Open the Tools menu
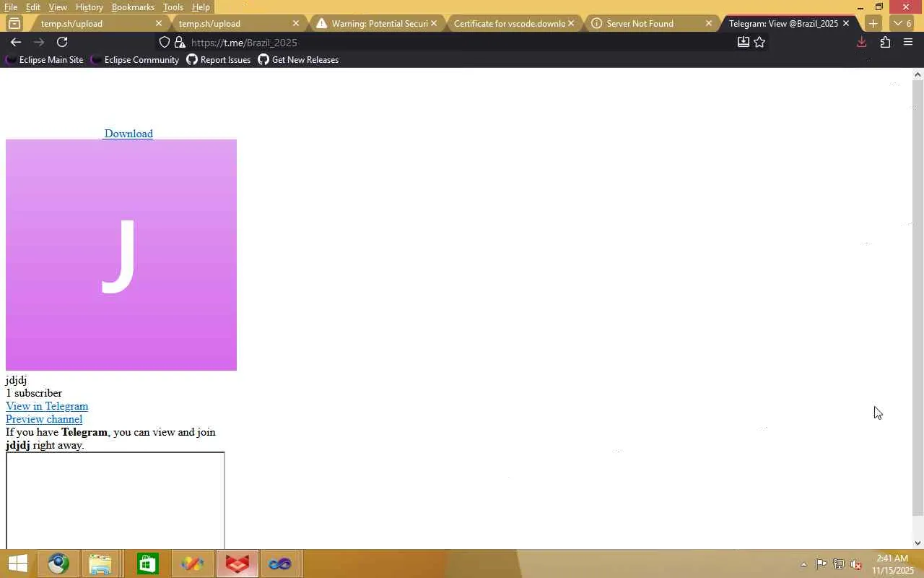Screen dimensions: 924x578 coord(173,7)
